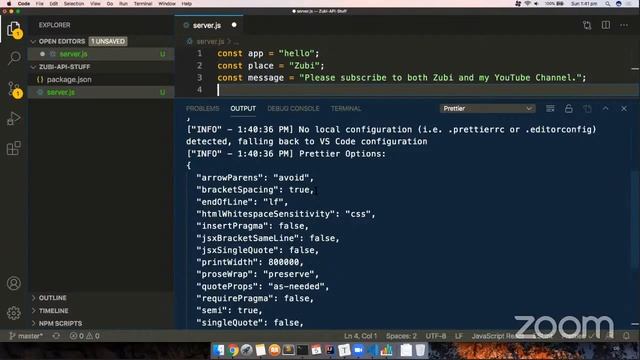The width and height of the screenshot is (640, 360).
Task: Switch to the Problems tab
Action: (202, 109)
